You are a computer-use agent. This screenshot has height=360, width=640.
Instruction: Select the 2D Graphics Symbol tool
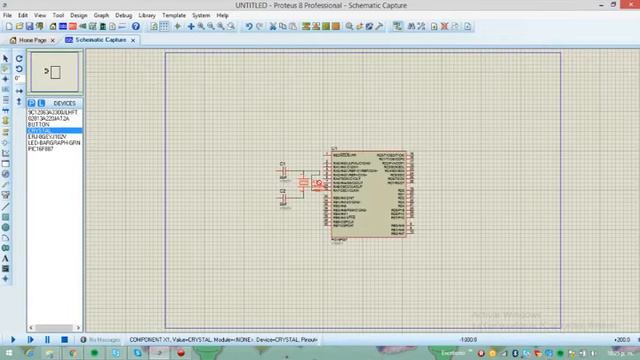[5, 269]
